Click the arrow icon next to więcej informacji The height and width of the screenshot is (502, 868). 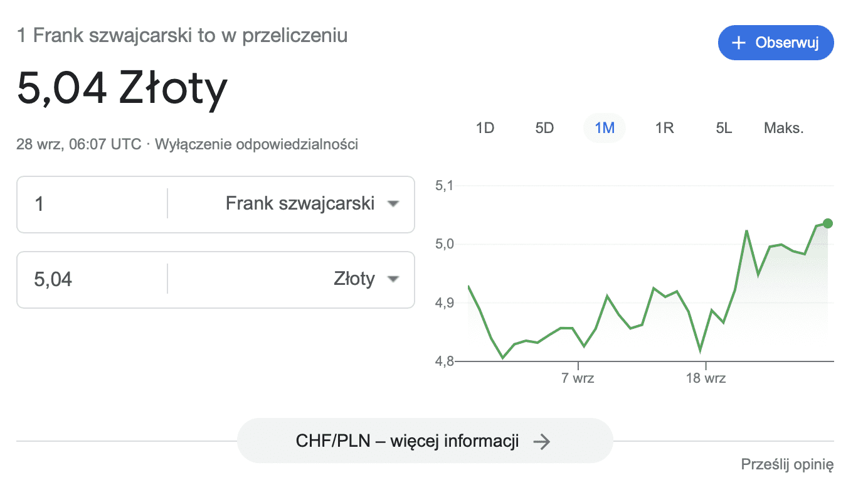[x=541, y=441]
